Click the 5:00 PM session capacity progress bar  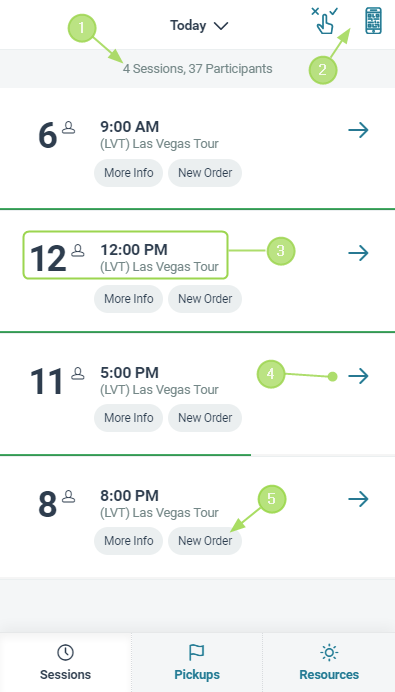click(x=197, y=455)
